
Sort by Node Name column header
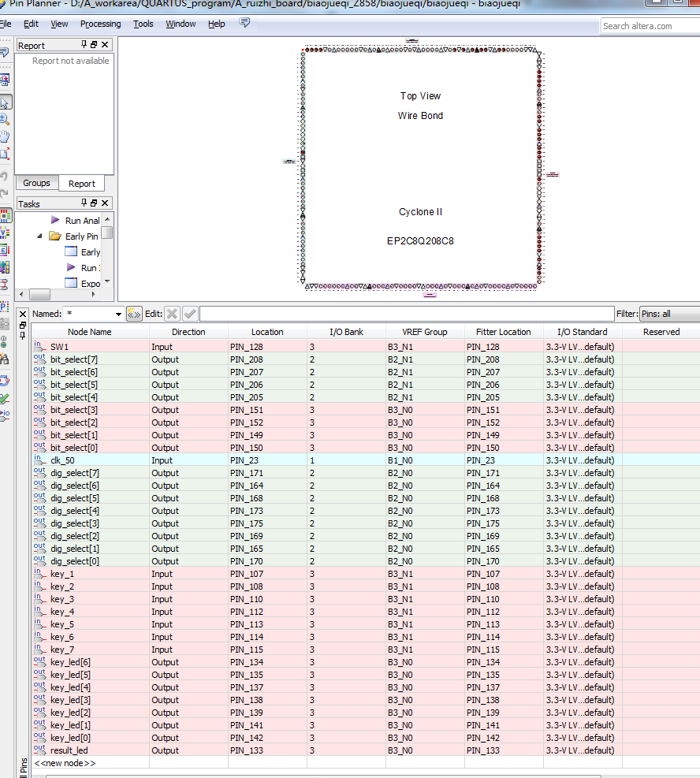(x=90, y=332)
